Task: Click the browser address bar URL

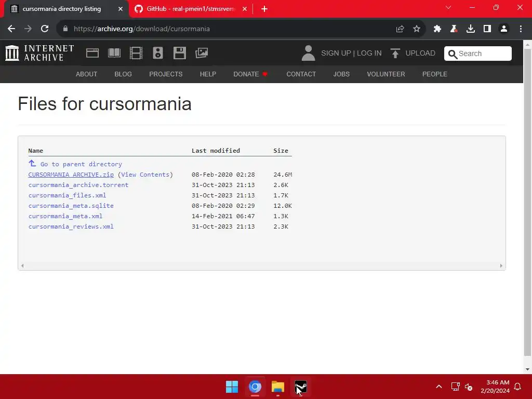Action: (x=142, y=29)
